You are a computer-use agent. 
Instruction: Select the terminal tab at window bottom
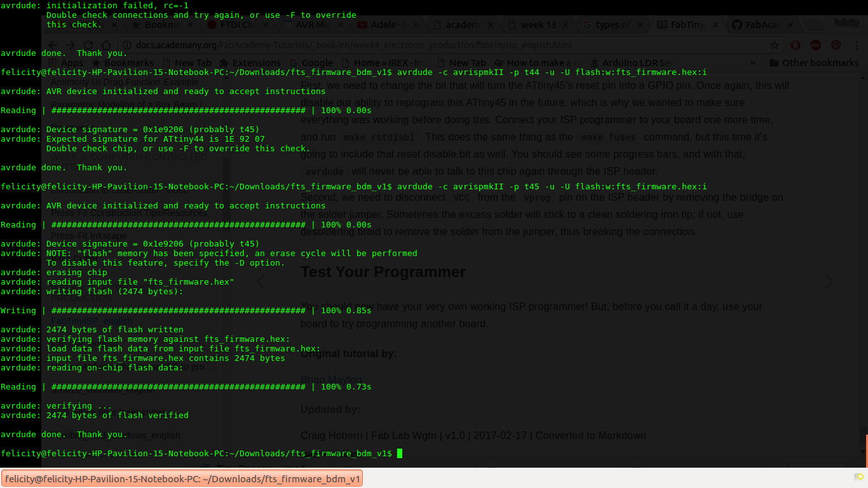[183, 479]
